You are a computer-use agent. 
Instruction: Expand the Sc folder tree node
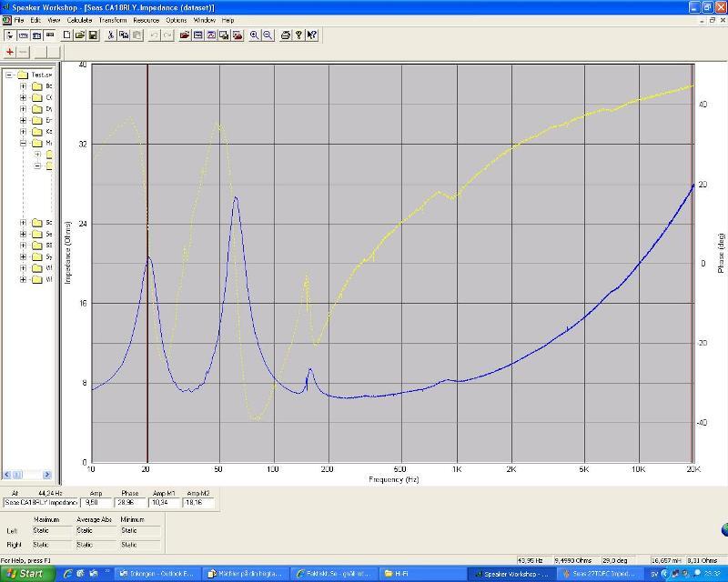pos(23,223)
